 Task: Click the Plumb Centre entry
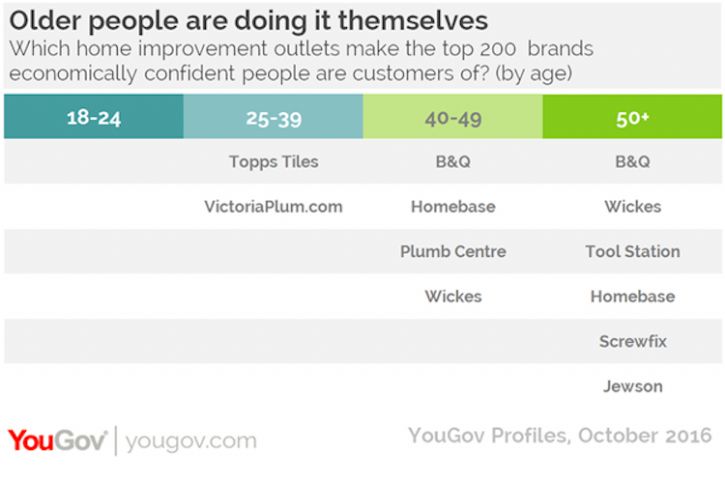(x=453, y=251)
